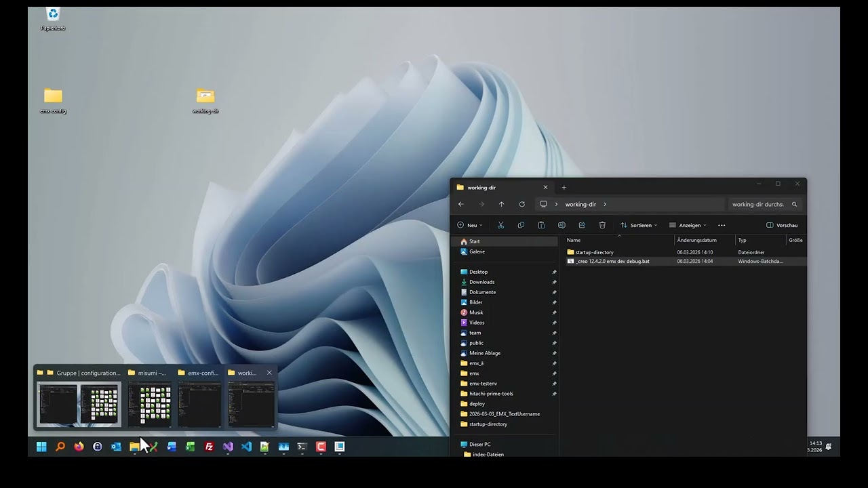Click the Cut scissors icon in Explorer toolbar

click(x=500, y=225)
